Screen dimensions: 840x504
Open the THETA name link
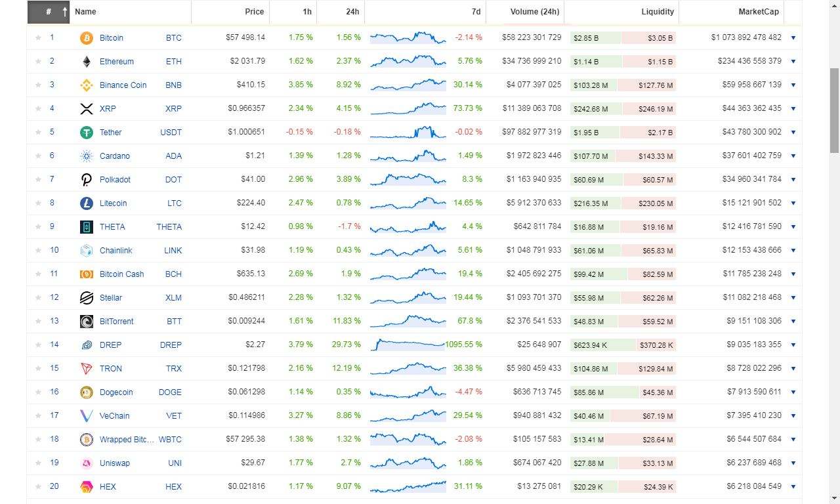(112, 227)
